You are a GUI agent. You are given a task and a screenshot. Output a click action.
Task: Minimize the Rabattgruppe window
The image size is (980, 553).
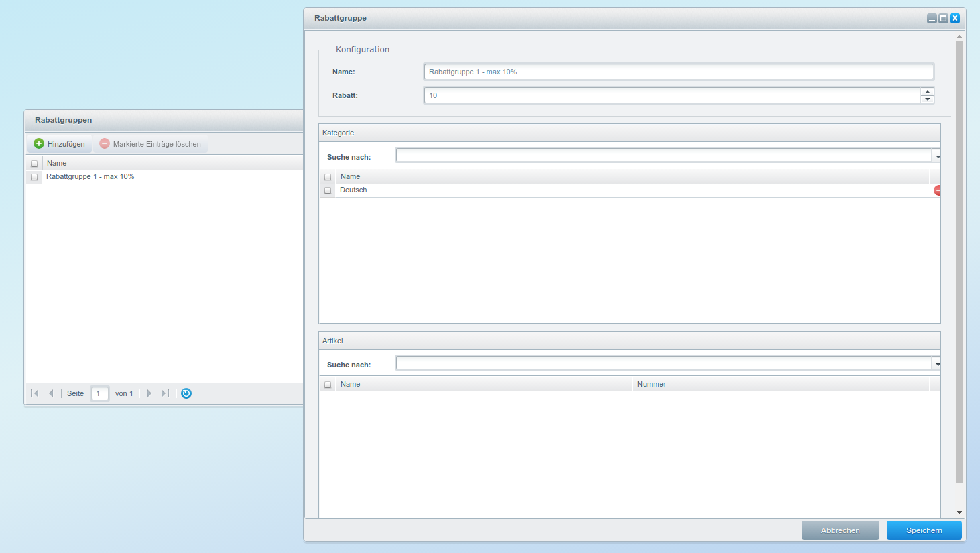tap(932, 19)
